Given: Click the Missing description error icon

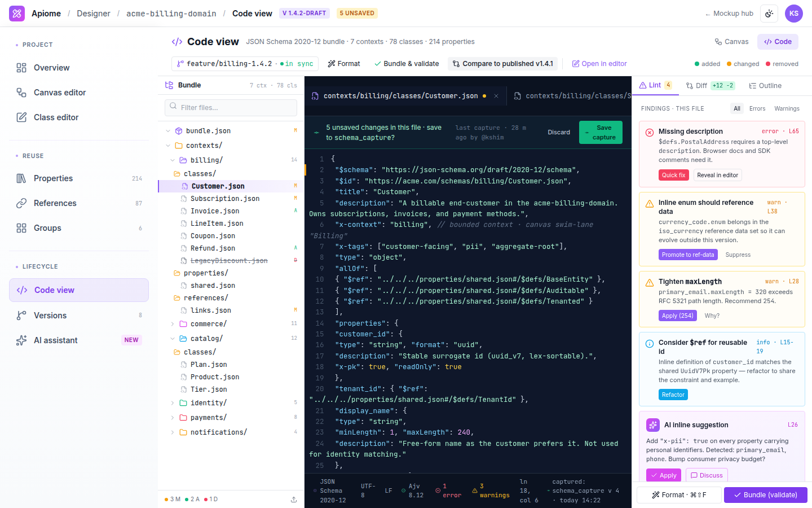Looking at the screenshot, I should pyautogui.click(x=650, y=132).
